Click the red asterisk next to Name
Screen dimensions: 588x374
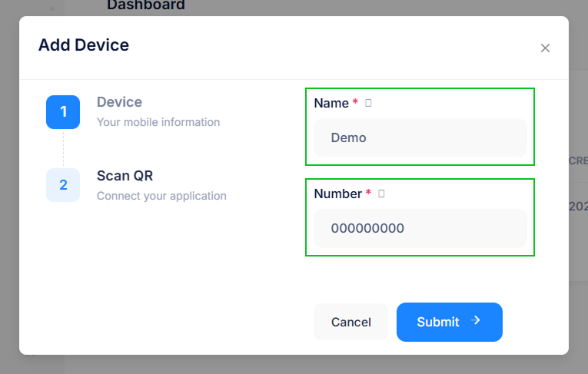[x=355, y=103]
